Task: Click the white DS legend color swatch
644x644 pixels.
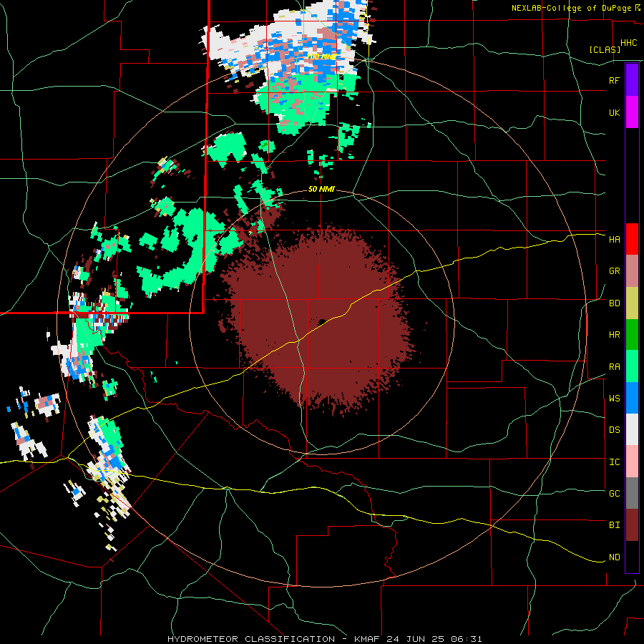Action: coord(632,429)
